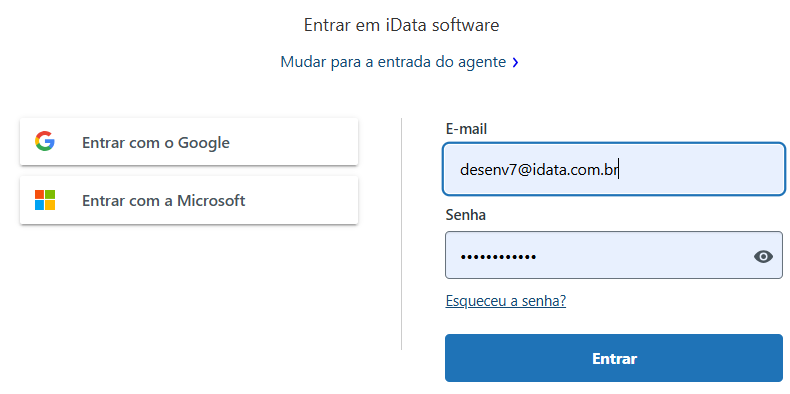Click the Entrar em iData software heading
The image size is (790, 394).
tap(402, 25)
